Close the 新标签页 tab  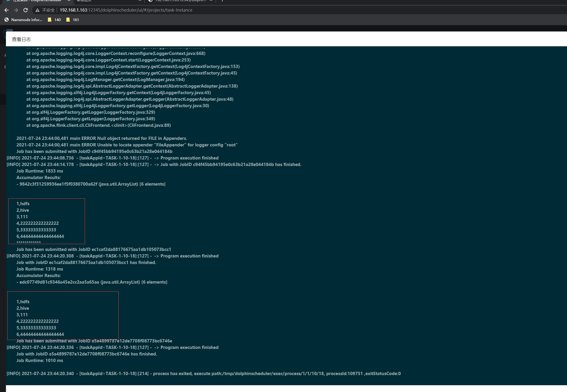point(140,1)
